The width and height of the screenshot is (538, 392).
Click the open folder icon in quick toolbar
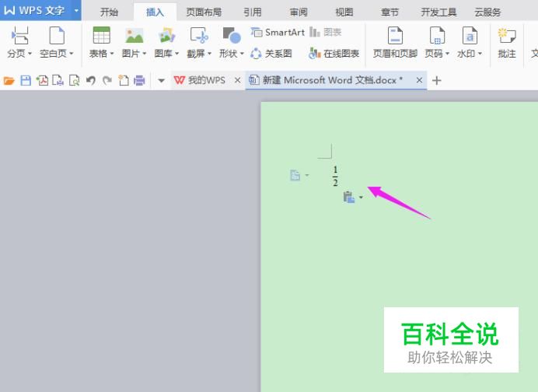9,81
